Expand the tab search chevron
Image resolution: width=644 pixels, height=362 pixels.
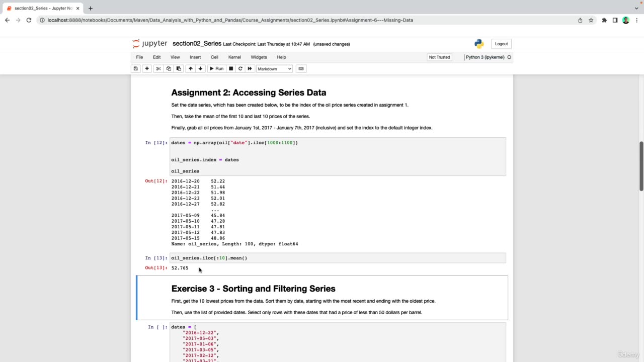point(636,8)
